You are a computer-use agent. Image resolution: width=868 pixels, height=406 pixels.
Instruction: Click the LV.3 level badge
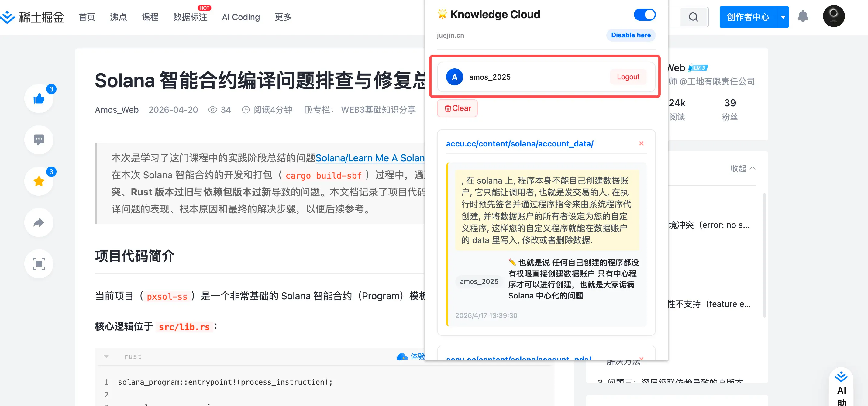pyautogui.click(x=698, y=67)
